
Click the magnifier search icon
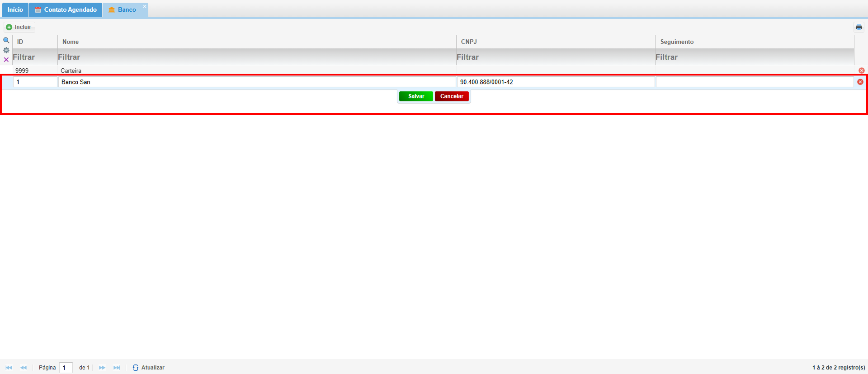[6, 40]
